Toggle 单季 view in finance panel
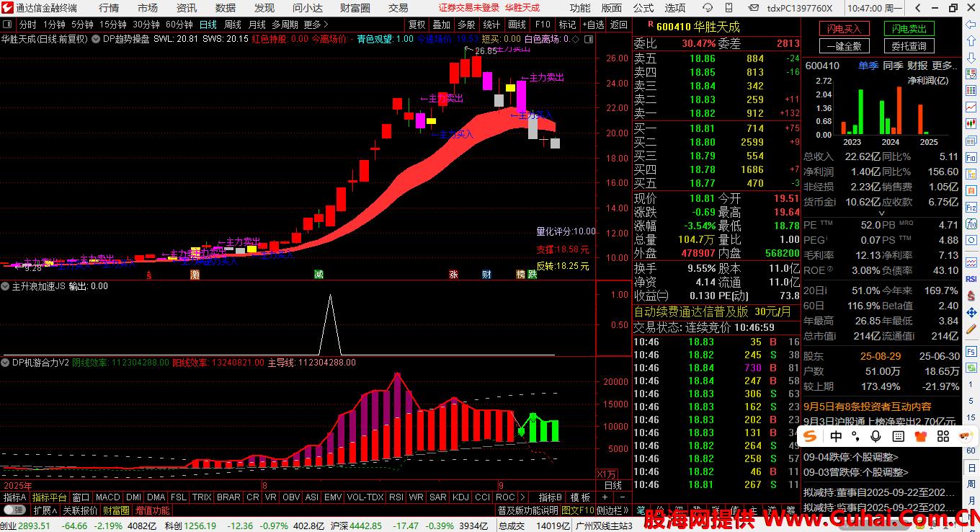This screenshot has height=532, width=980. [868, 66]
